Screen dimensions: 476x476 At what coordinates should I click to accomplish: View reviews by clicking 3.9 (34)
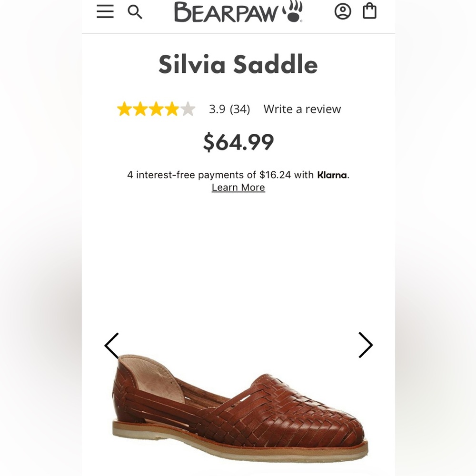click(x=229, y=109)
